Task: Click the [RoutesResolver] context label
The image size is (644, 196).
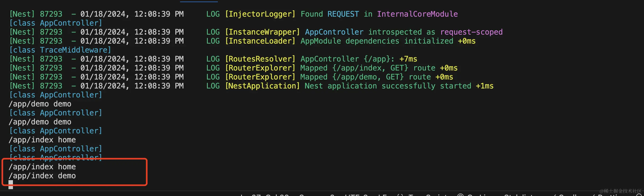Action: [x=260, y=59]
